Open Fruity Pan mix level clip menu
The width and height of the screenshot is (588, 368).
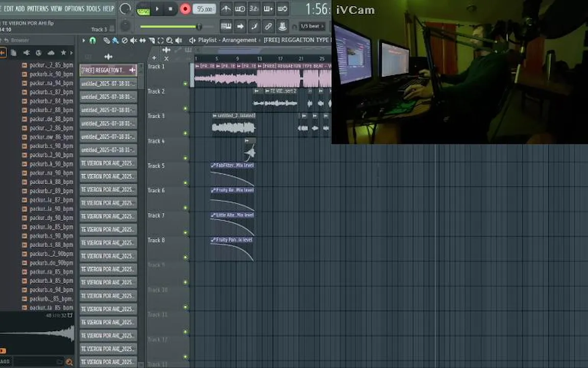pyautogui.click(x=213, y=240)
